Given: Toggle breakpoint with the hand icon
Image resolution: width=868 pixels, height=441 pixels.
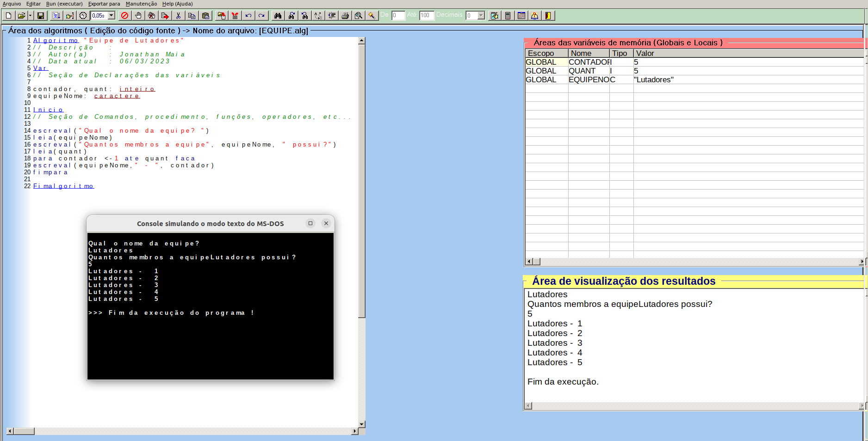Looking at the screenshot, I should pyautogui.click(x=138, y=16).
